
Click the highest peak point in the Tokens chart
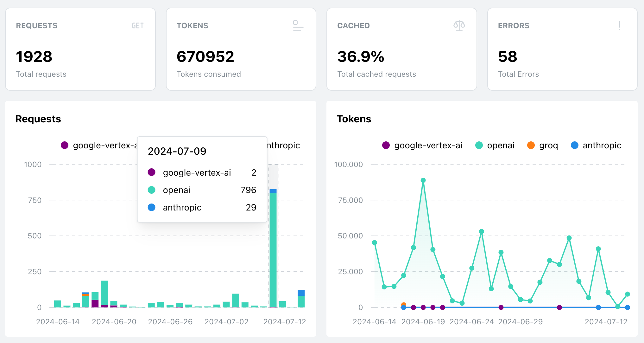423,180
